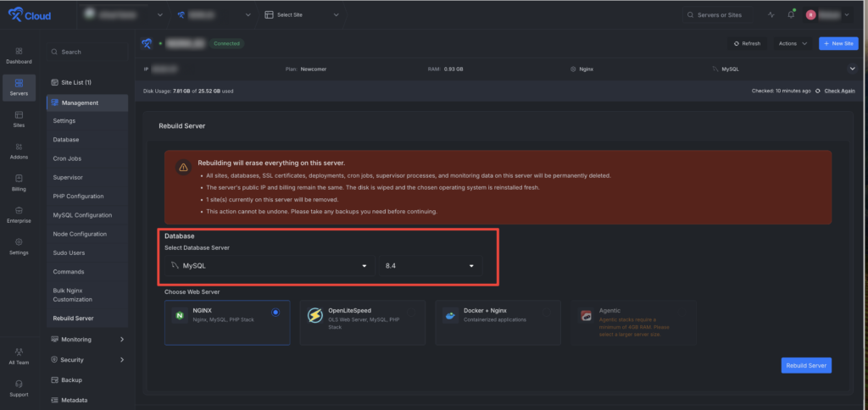Open the Actions dropdown
868x410 pixels.
click(x=793, y=44)
